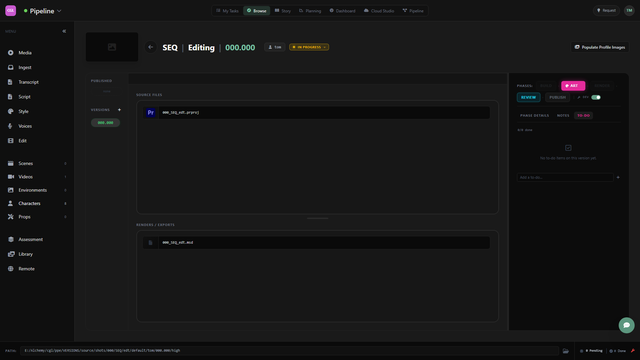Viewport: 640px width, 360px height.
Task: Select version 000.000 pill
Action: (x=105, y=123)
